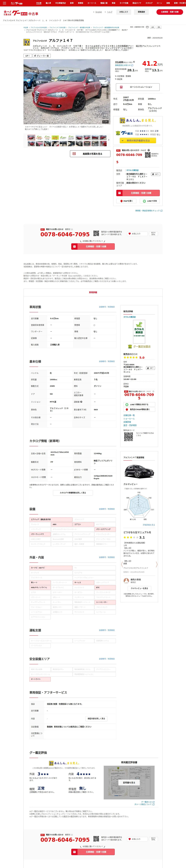
Task: Go to previous review with left arrow
Action: click(x=122, y=564)
